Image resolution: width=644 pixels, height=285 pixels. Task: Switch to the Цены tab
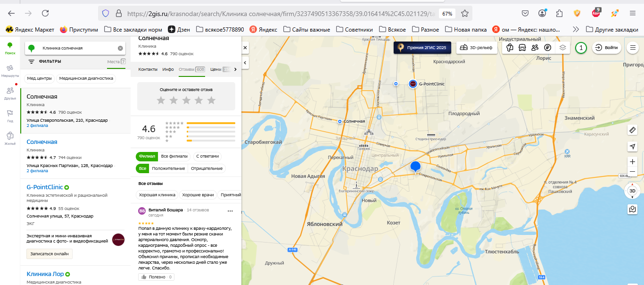click(x=220, y=69)
